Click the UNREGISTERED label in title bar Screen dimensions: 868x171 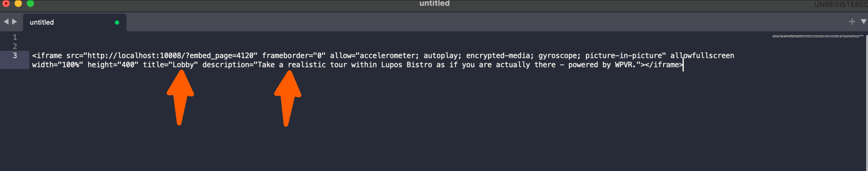pos(841,5)
